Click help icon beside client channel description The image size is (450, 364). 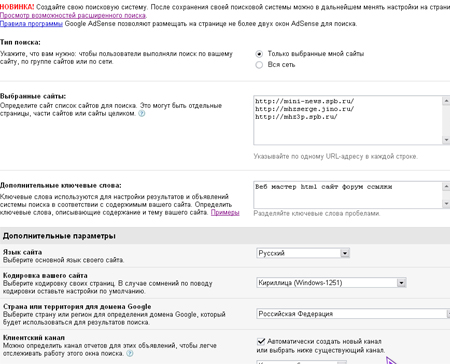coord(130,353)
